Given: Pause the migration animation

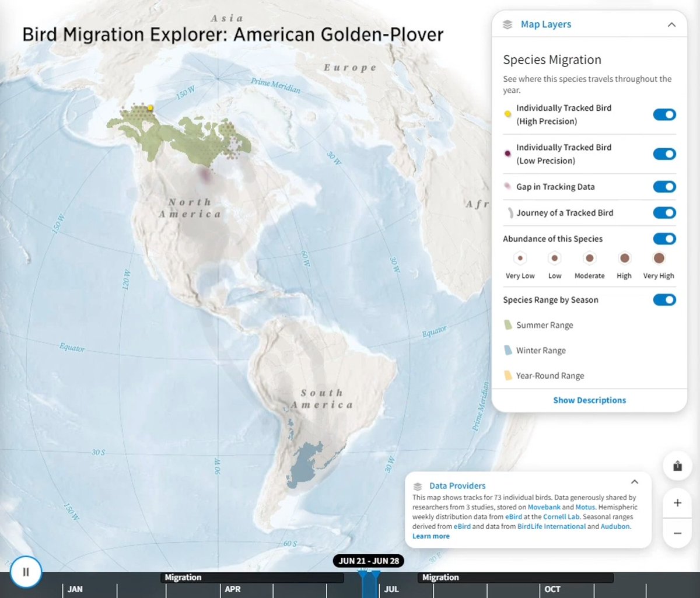Looking at the screenshot, I should [x=26, y=572].
